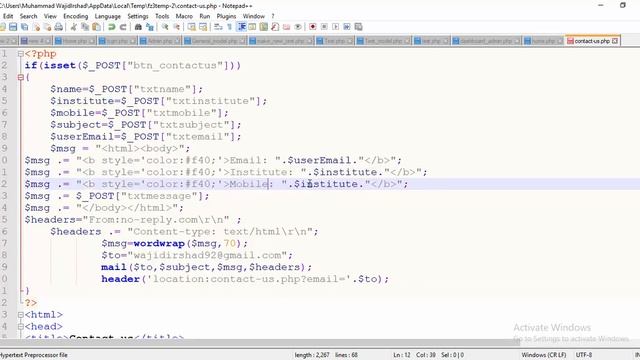Click the UTF-8 encoding status entry
The height and width of the screenshot is (360, 640).
pos(584,355)
